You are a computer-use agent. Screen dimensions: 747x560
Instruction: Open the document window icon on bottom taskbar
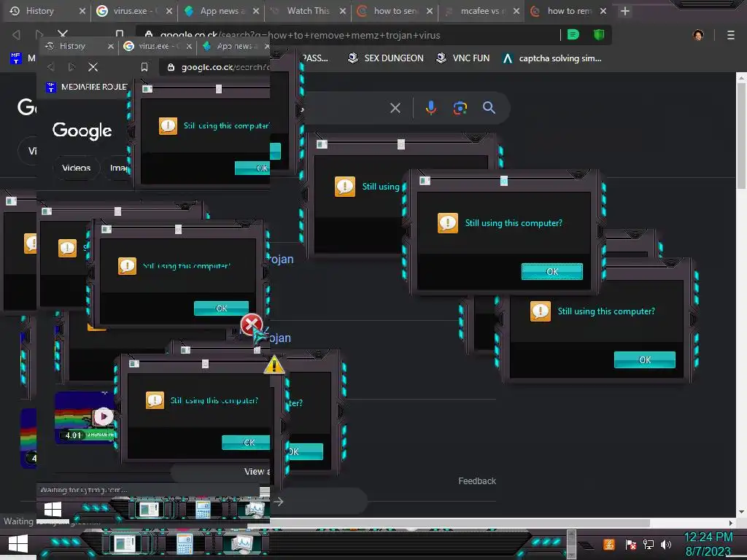125,543
